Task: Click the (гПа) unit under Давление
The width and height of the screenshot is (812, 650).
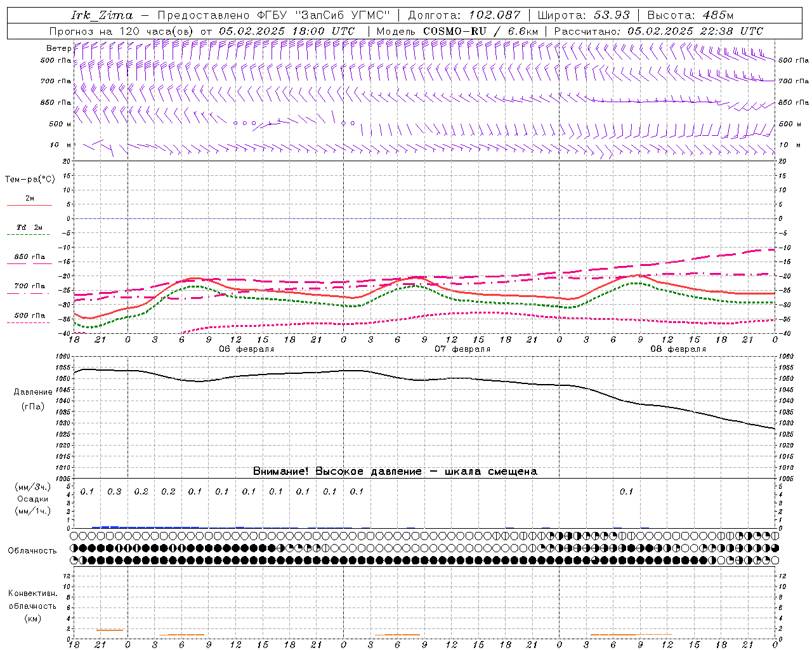Action: tap(33, 407)
